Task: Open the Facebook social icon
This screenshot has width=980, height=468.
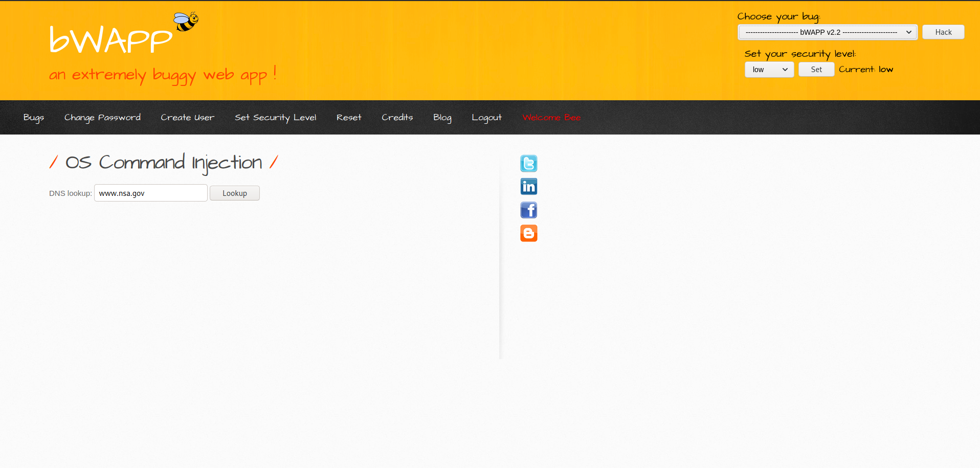Action: [x=528, y=210]
